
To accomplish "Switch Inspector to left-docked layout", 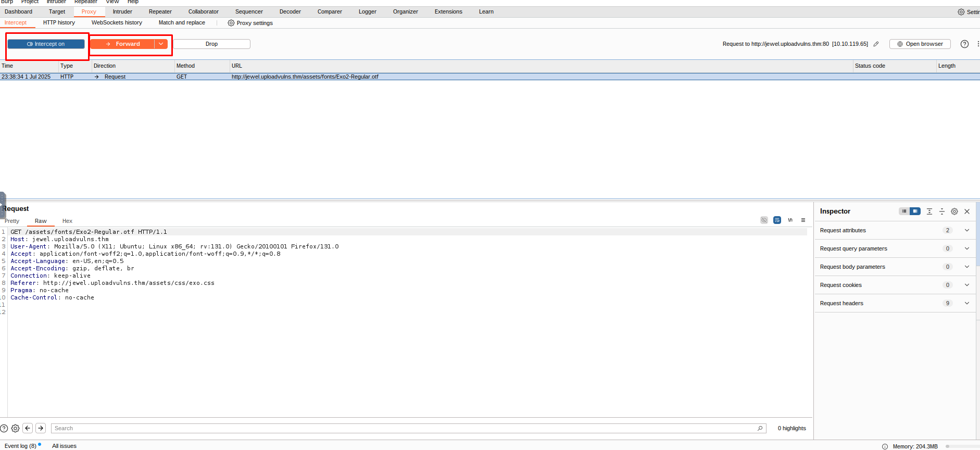I will (904, 211).
